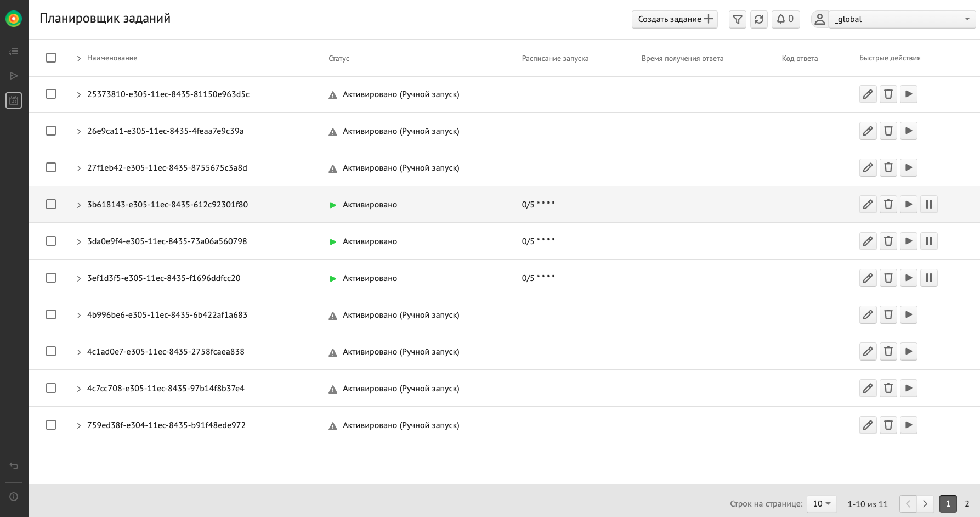Run task 4b996be6-e305-11ec-8435-6b422af1a683 with play icon

(x=908, y=315)
